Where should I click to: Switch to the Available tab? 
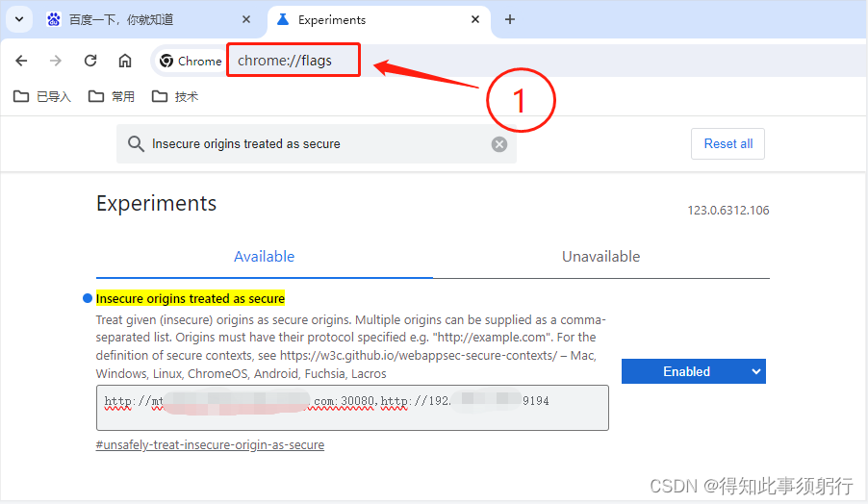click(x=264, y=257)
